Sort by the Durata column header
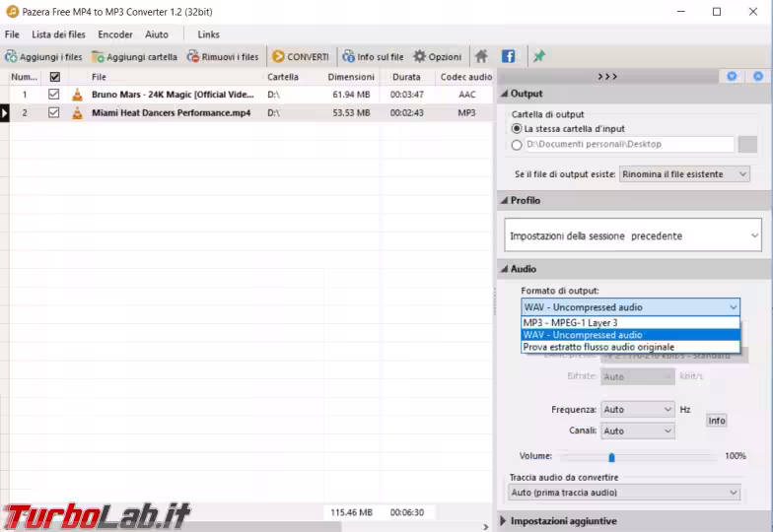Viewport: 773px width, 532px height. point(406,77)
